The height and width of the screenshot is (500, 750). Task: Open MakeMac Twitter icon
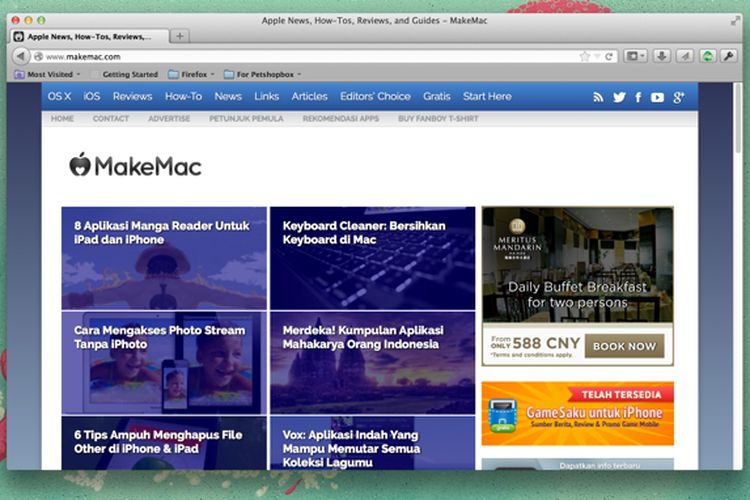click(x=619, y=97)
